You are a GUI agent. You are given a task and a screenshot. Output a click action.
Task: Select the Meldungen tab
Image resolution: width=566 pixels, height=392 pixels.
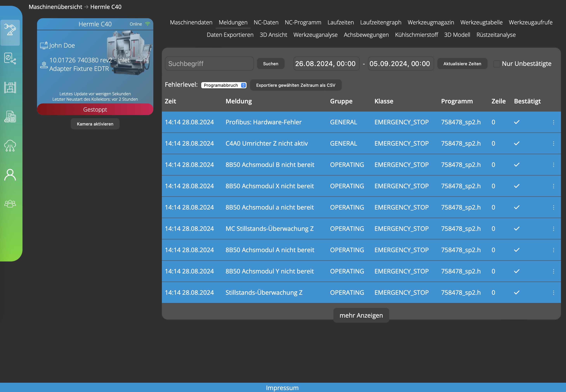pyautogui.click(x=233, y=22)
